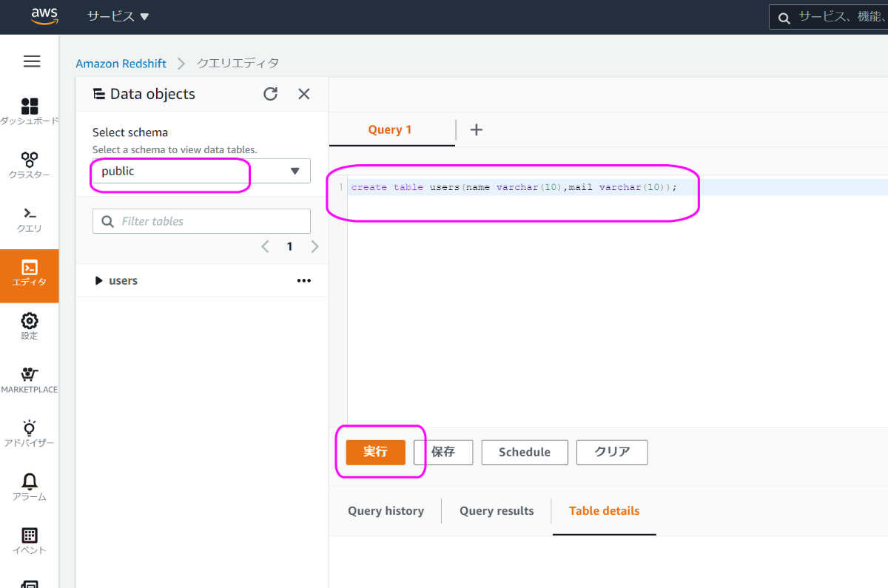Select the Query 1 tab
This screenshot has height=588, width=888.
point(390,130)
